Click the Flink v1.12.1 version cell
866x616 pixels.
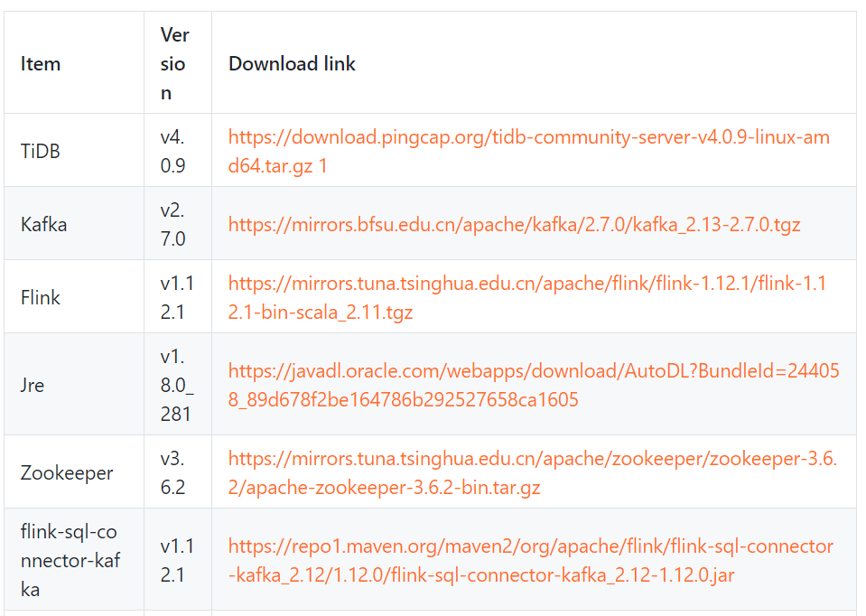point(177,297)
